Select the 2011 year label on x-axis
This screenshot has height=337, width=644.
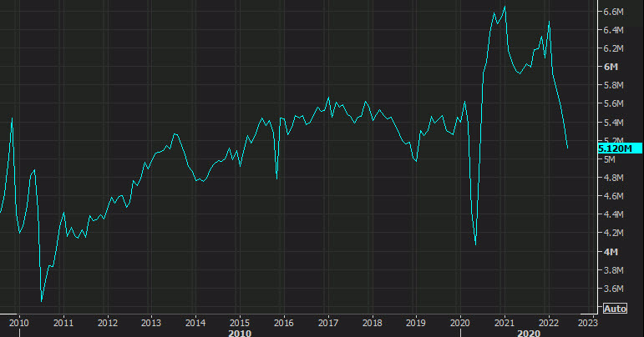[63, 322]
